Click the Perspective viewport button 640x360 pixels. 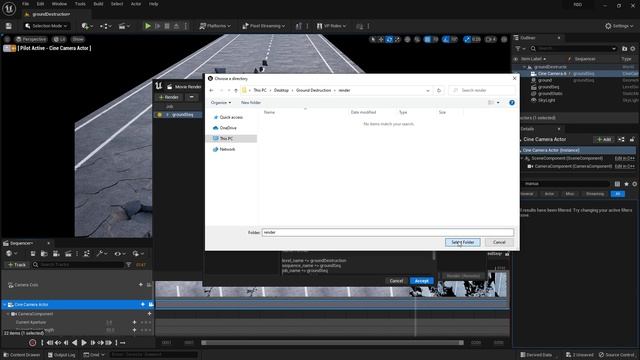31,39
